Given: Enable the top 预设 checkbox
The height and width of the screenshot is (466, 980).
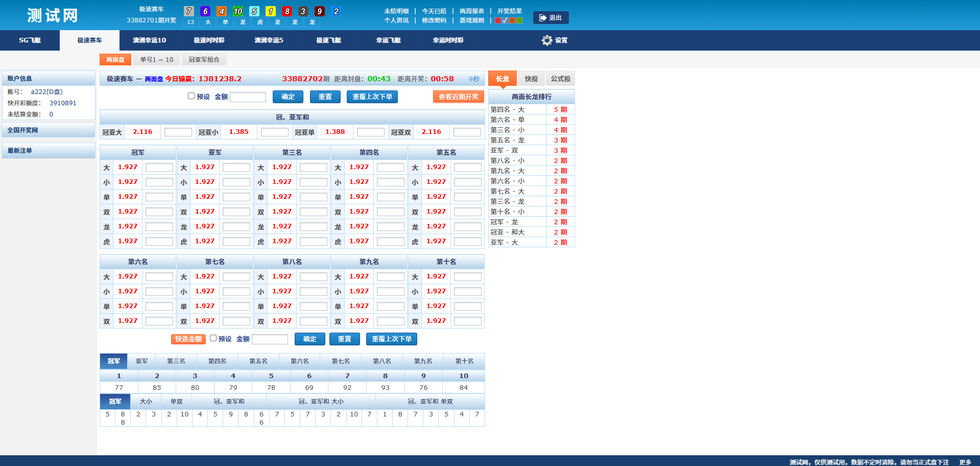Looking at the screenshot, I should (x=191, y=96).
